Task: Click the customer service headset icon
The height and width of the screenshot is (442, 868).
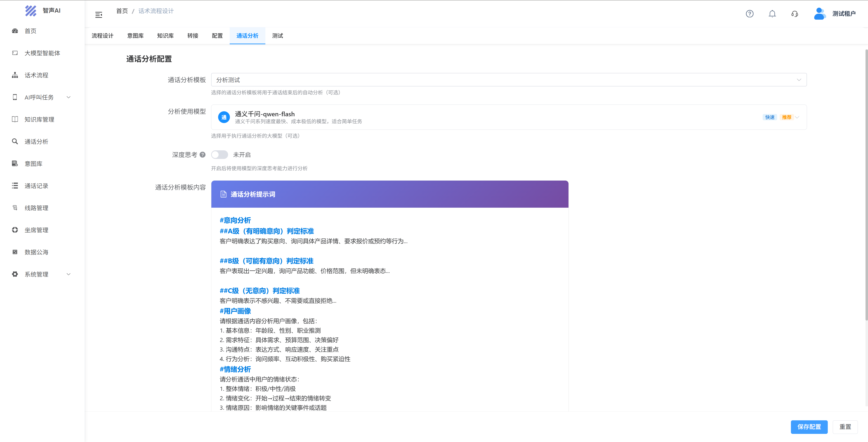Action: point(795,14)
